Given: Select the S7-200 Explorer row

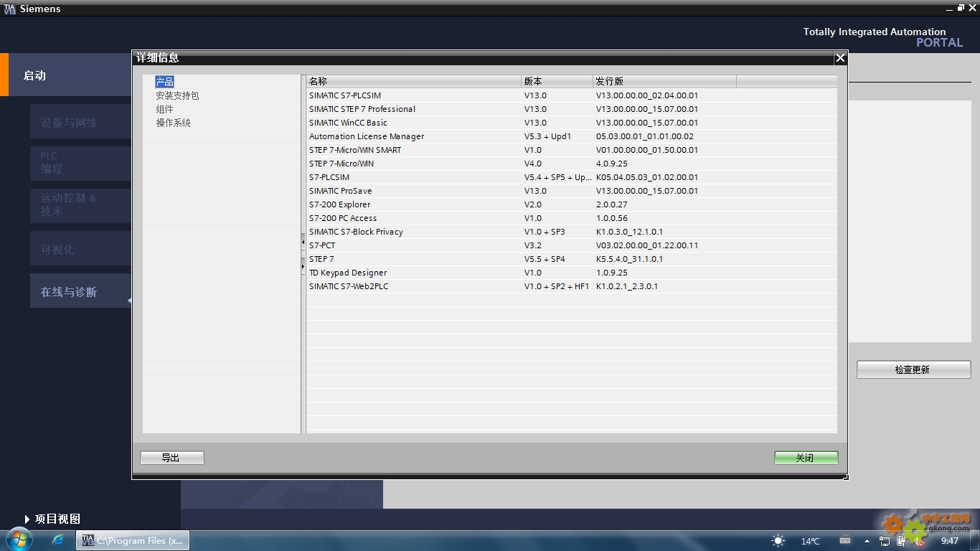Looking at the screenshot, I should [x=572, y=204].
